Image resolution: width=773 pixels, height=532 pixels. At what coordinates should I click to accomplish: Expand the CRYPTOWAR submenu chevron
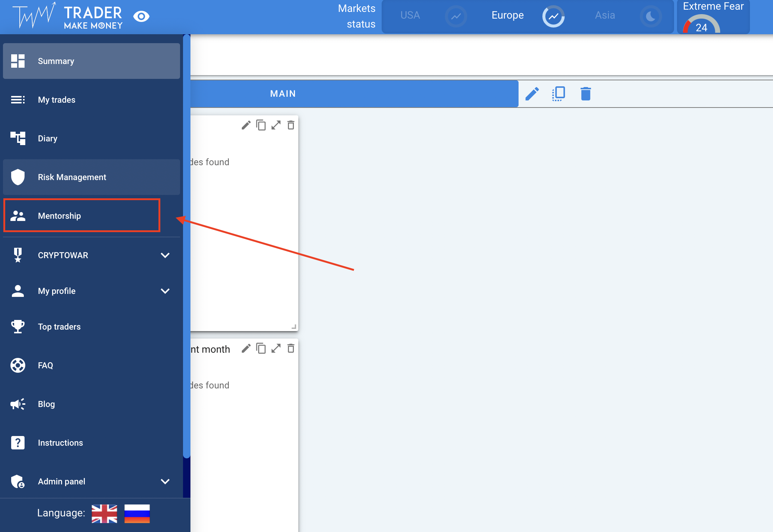tap(165, 255)
